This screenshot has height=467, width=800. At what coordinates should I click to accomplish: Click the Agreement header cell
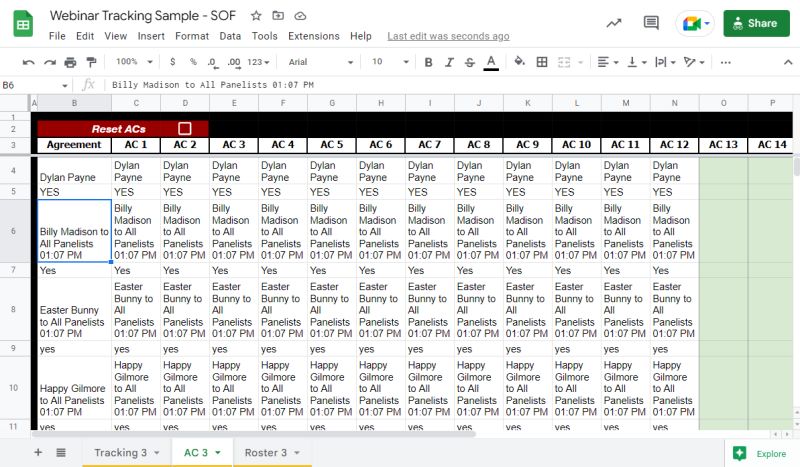pos(74,145)
